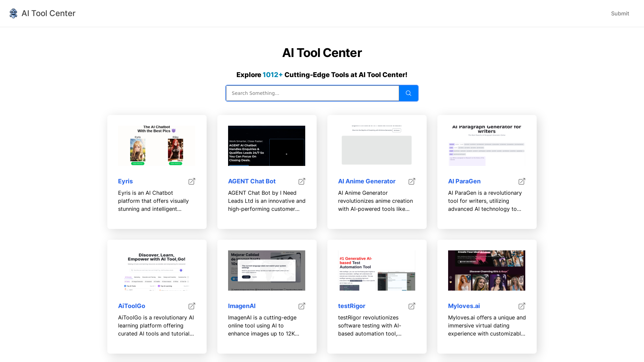This screenshot has height=362, width=644.
Task: Click the AI Tool Center header title
Action: coord(48,13)
